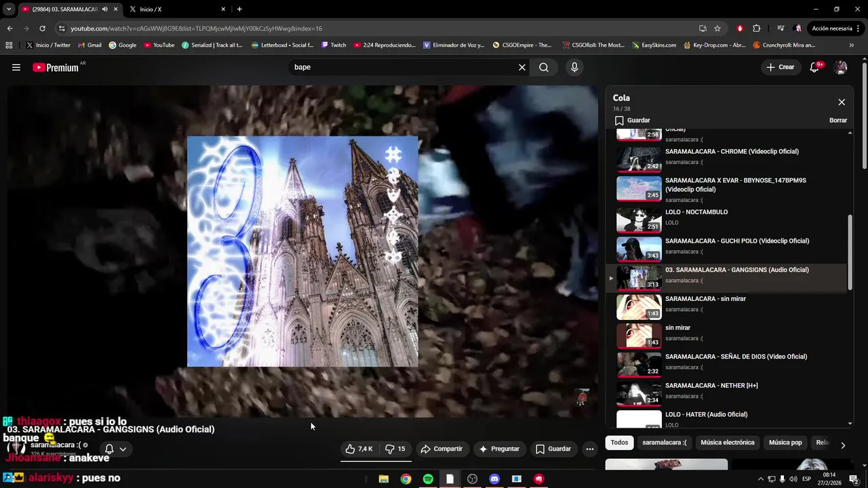Screen dimensions: 868x488
Task: Play BBYNOSE_147BPM9S in the queue
Action: [726, 188]
